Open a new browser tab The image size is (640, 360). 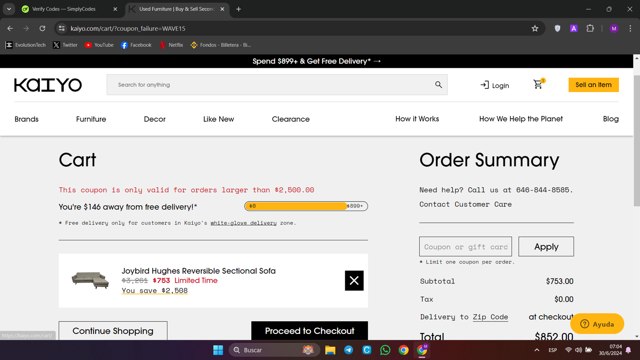(x=238, y=9)
